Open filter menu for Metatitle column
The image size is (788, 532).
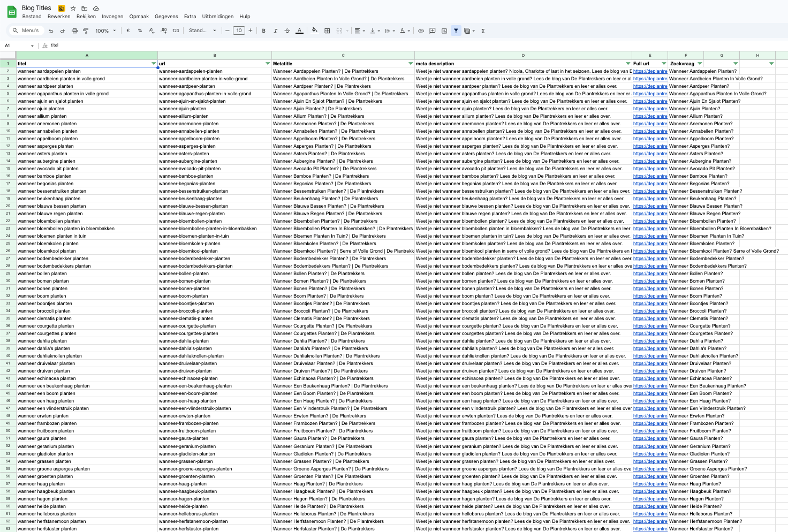coord(411,64)
